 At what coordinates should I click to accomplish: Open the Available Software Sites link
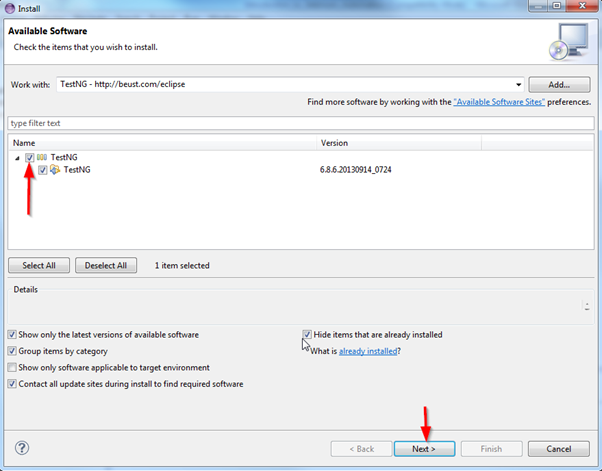[x=499, y=102]
